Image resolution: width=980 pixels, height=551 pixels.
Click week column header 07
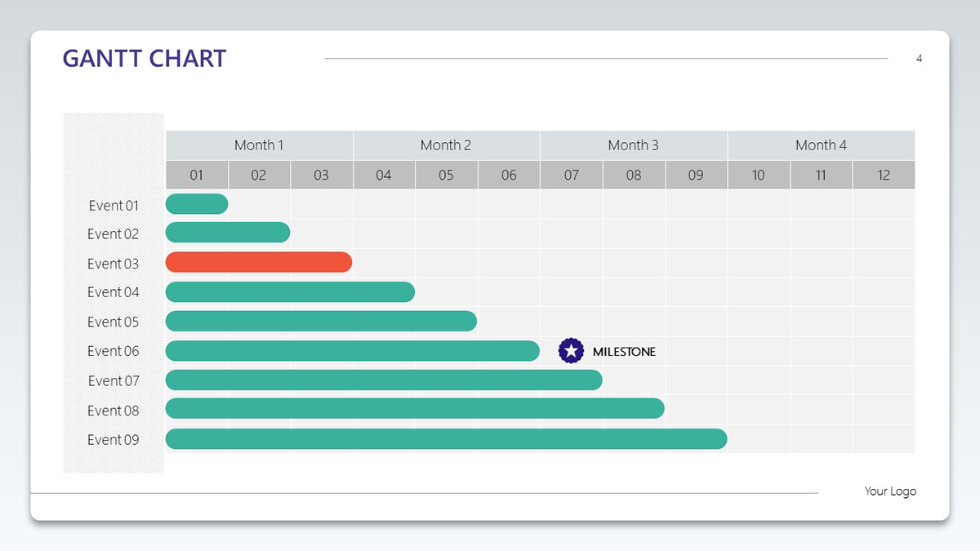coord(572,175)
